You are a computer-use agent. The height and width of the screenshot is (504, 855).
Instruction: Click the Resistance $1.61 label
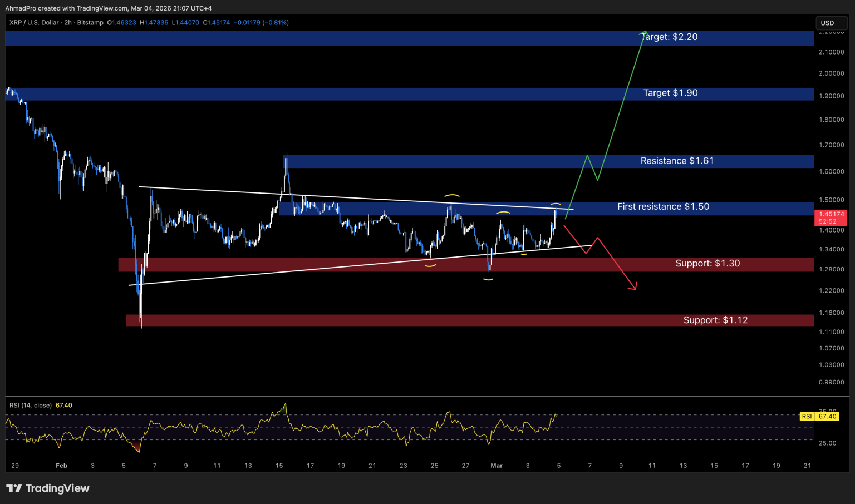[x=677, y=161]
